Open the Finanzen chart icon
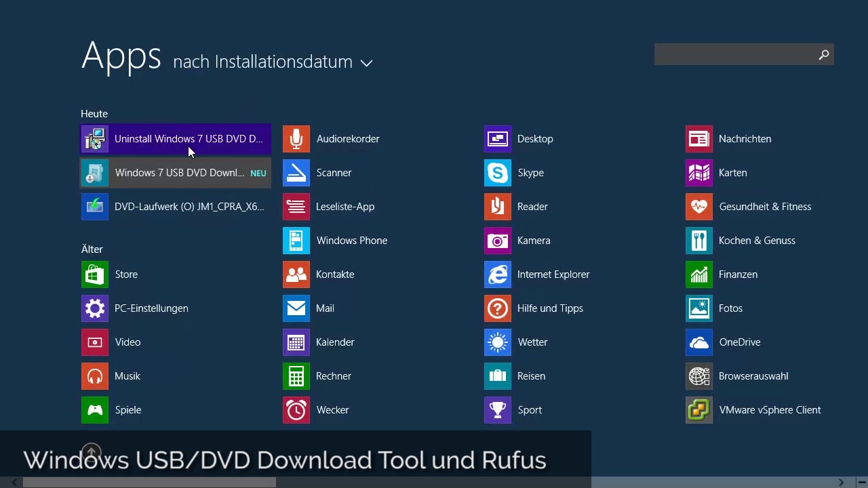 click(x=699, y=274)
